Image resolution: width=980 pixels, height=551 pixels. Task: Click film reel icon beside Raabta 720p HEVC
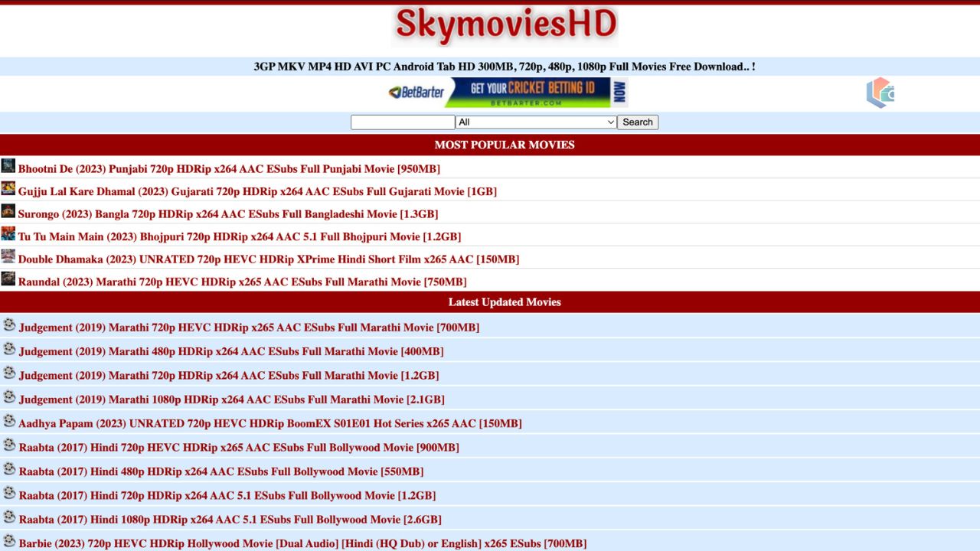pos(9,445)
